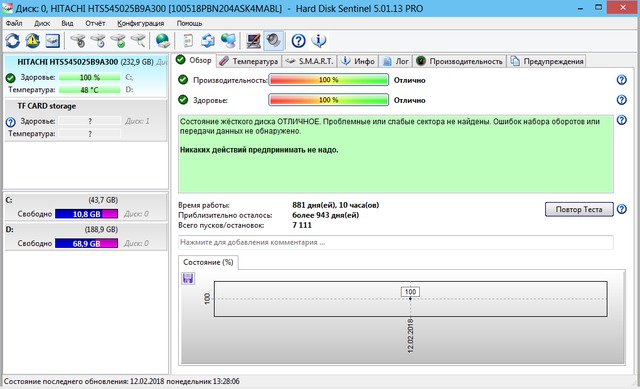Click question icon under TF CARD storage
The width and height of the screenshot is (640, 389).
click(x=11, y=122)
